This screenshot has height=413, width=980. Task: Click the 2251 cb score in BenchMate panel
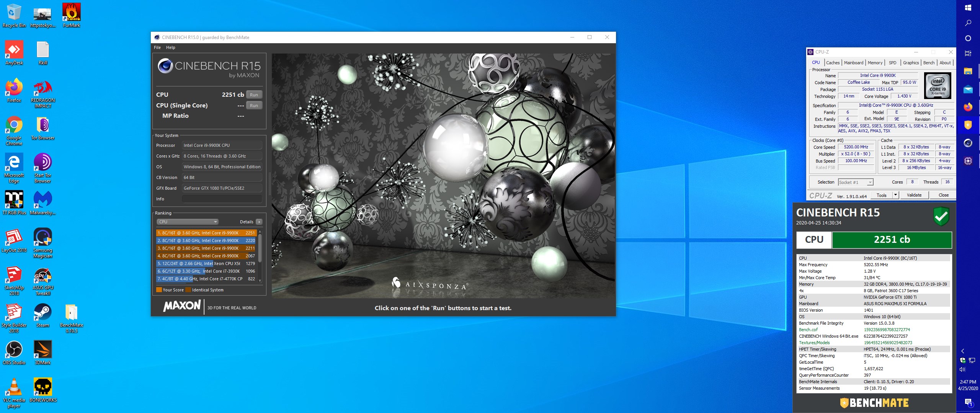pyautogui.click(x=892, y=240)
